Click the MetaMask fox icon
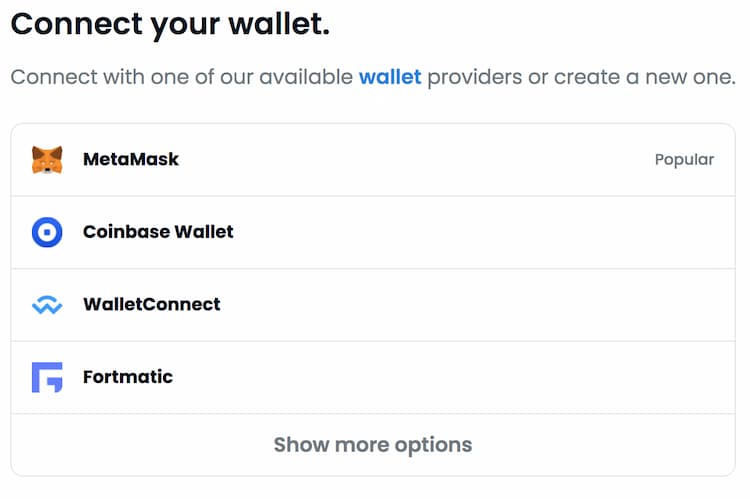750x499 pixels. point(47,160)
